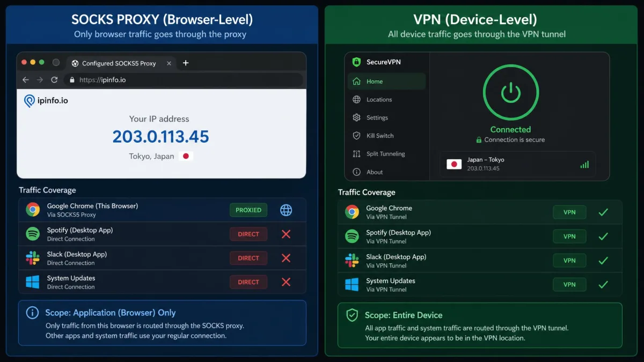Click the Windows icon in proxy panel
The height and width of the screenshot is (362, 644).
tap(33, 282)
